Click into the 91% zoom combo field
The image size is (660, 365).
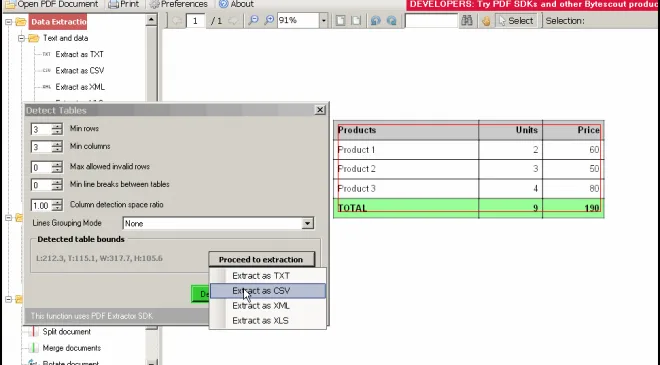(298, 21)
